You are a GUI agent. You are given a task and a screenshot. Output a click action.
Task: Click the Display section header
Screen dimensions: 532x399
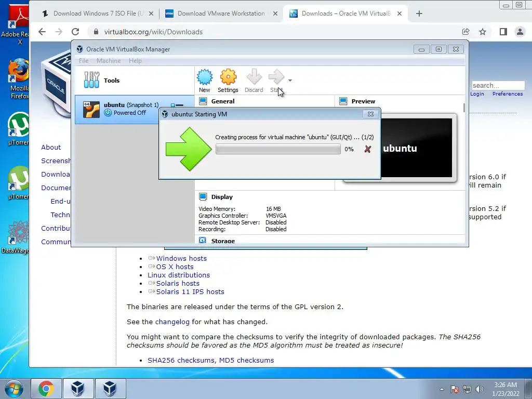(222, 197)
